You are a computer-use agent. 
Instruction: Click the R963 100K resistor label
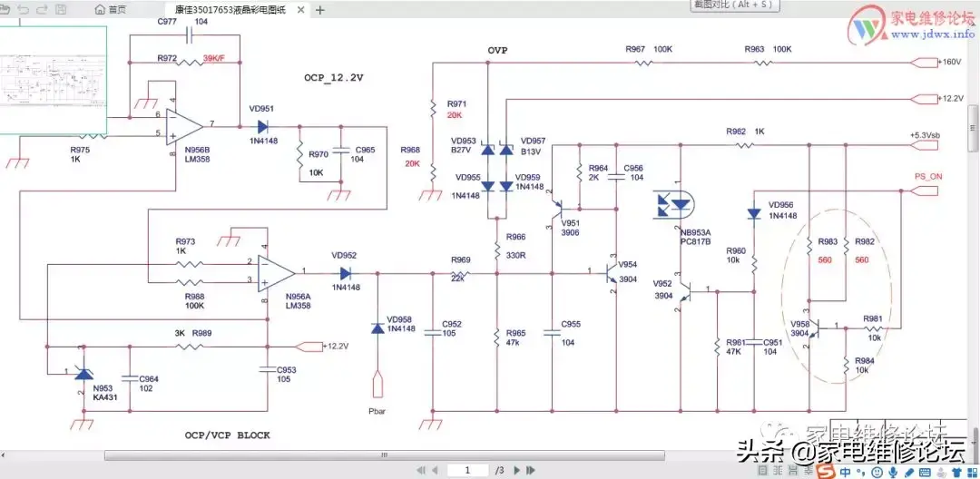tap(769, 49)
